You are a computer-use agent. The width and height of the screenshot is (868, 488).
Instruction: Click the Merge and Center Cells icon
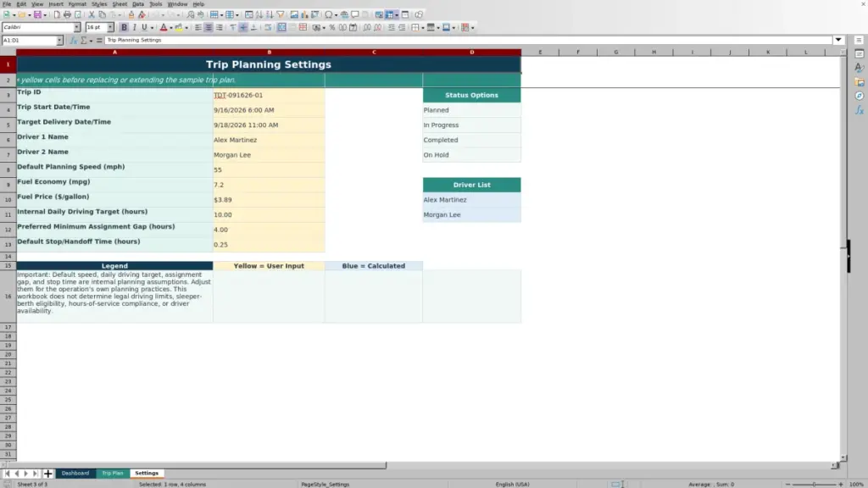click(281, 28)
